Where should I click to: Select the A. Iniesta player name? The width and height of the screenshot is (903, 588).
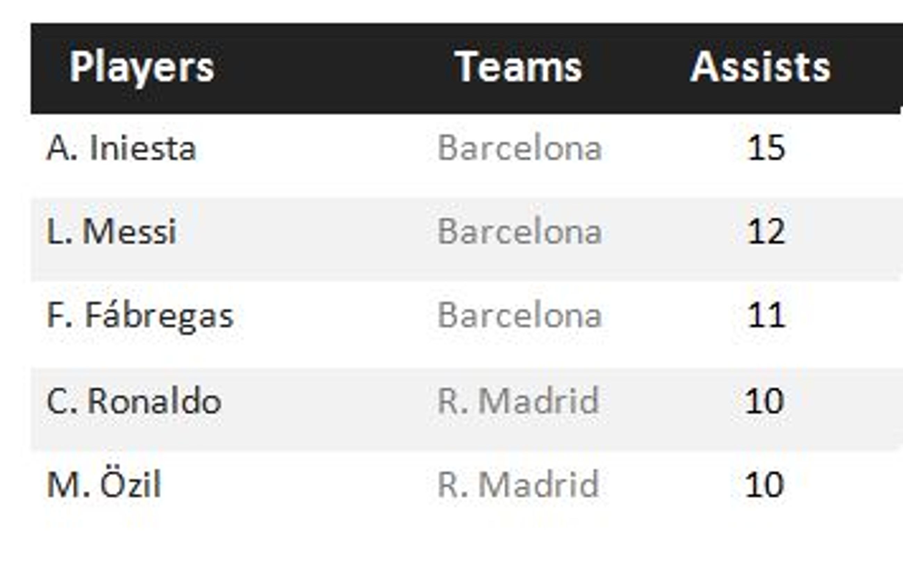(122, 148)
